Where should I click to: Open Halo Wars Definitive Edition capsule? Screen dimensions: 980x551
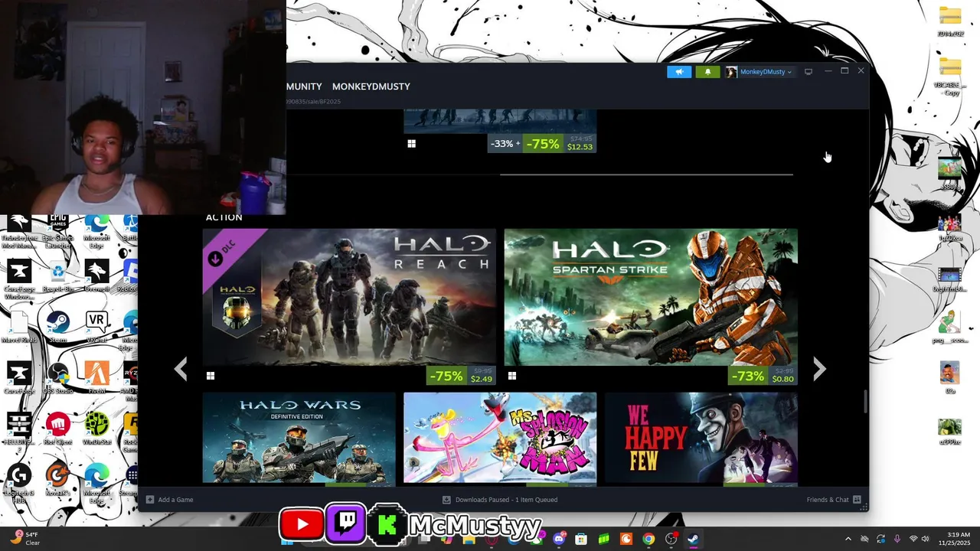coord(299,438)
